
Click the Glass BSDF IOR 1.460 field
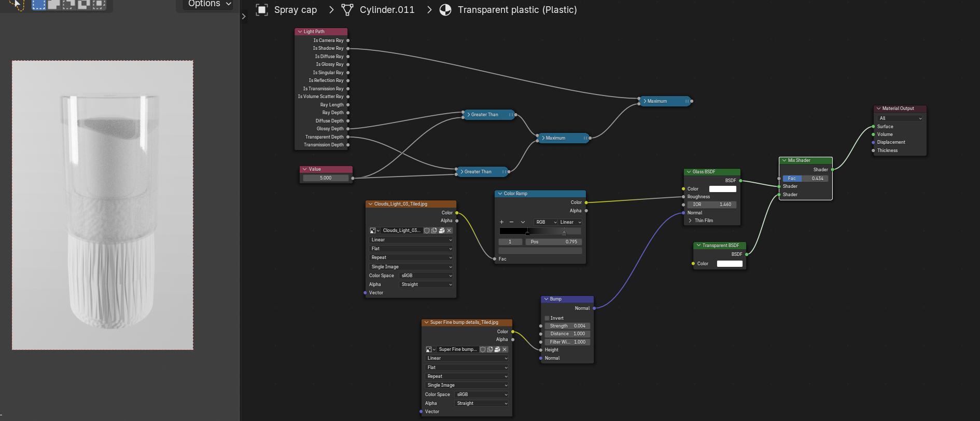click(x=711, y=205)
